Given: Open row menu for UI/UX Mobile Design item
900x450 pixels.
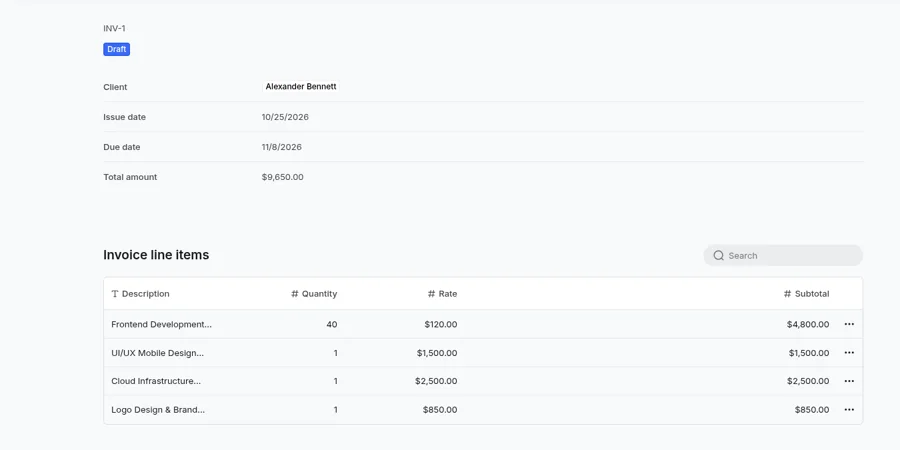Looking at the screenshot, I should point(849,352).
